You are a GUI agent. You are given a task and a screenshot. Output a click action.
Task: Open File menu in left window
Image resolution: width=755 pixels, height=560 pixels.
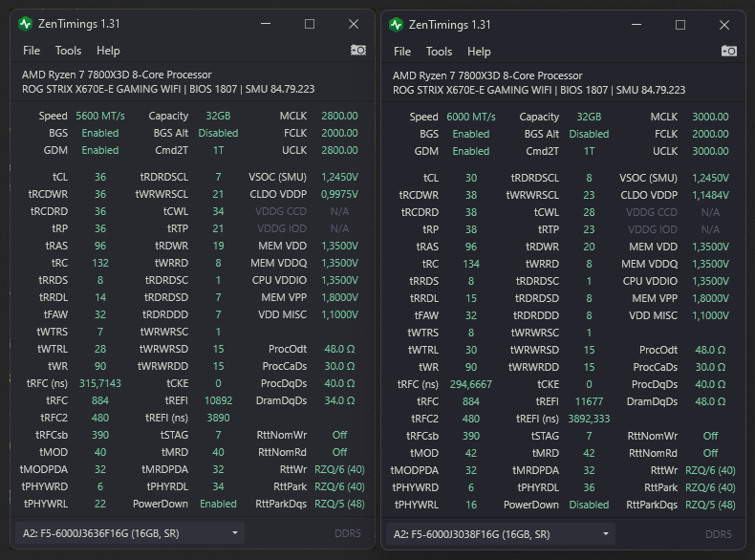click(x=32, y=51)
